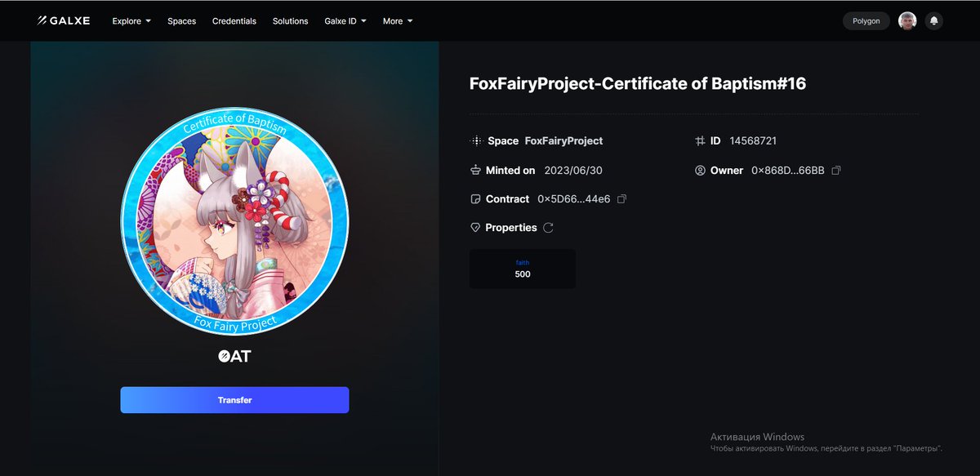Expand the More dropdown
Image resolution: width=980 pixels, height=476 pixels.
pos(398,21)
